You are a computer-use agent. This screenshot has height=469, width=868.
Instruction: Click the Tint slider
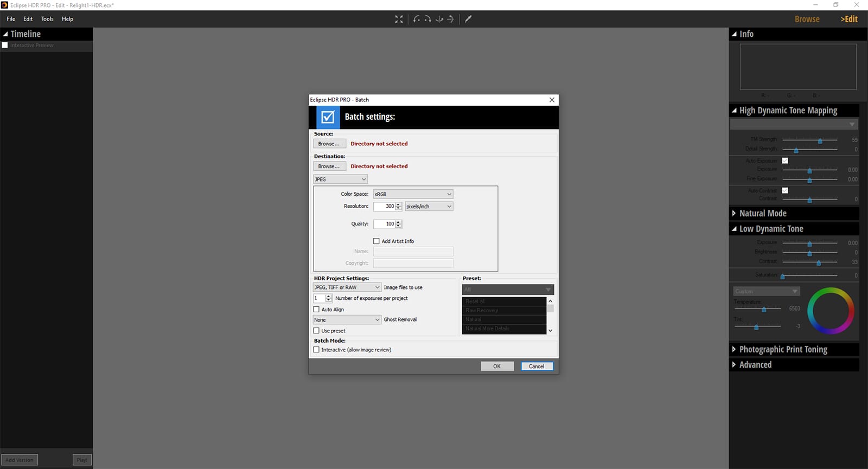757,326
